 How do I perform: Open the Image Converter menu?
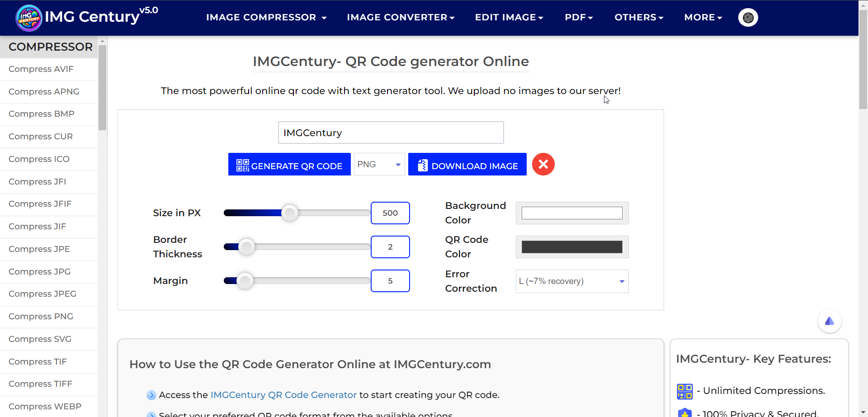pyautogui.click(x=400, y=18)
